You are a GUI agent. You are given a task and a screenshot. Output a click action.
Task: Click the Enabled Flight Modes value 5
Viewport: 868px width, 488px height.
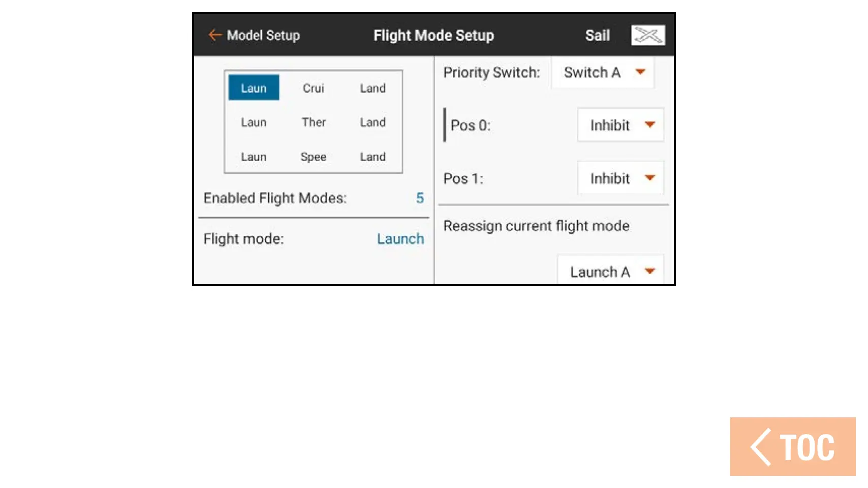pos(420,198)
